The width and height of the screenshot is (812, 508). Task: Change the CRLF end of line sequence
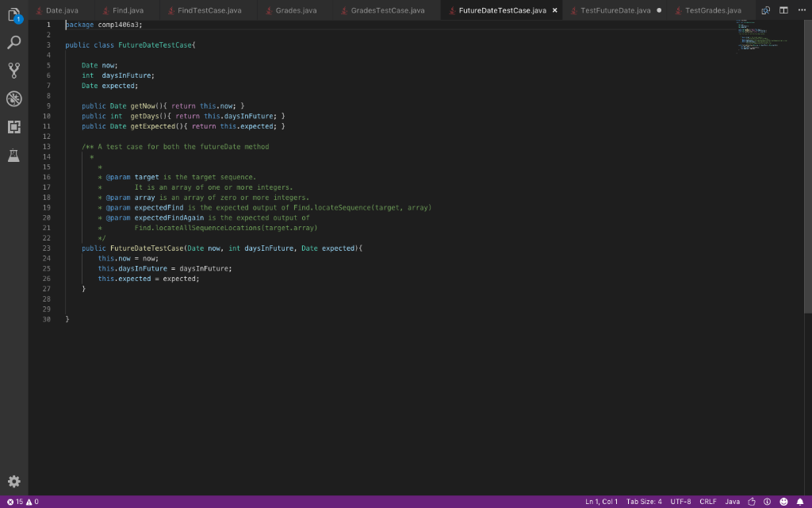click(708, 502)
